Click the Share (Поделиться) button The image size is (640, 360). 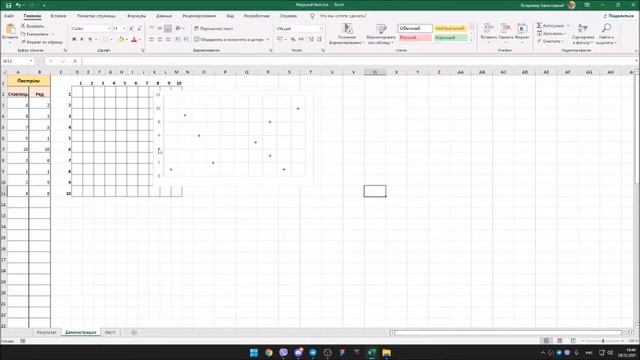(x=618, y=16)
